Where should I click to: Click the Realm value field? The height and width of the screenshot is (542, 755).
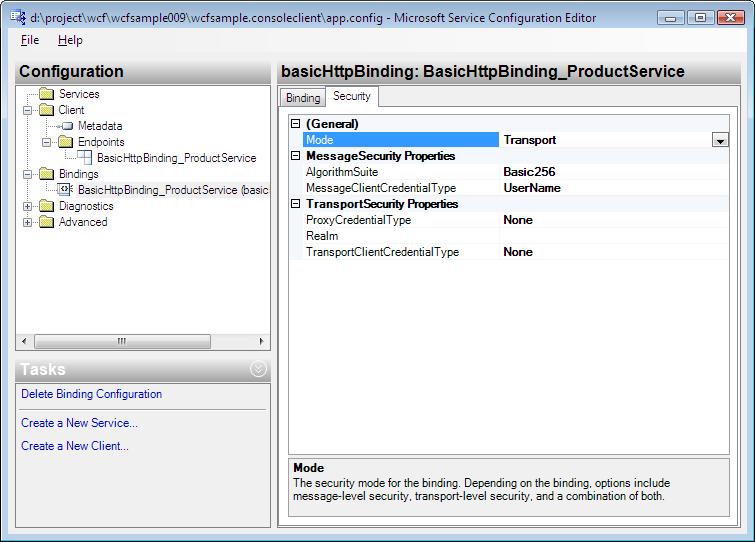612,236
